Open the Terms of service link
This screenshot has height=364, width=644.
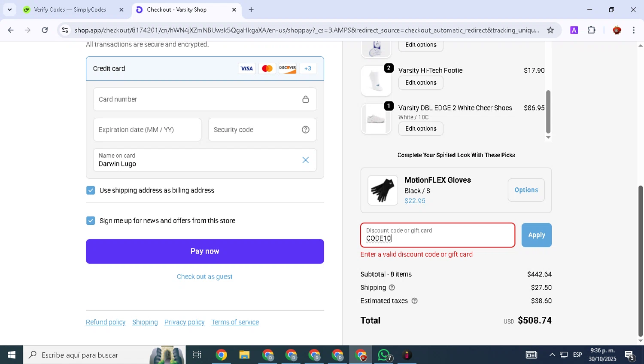[x=235, y=322]
